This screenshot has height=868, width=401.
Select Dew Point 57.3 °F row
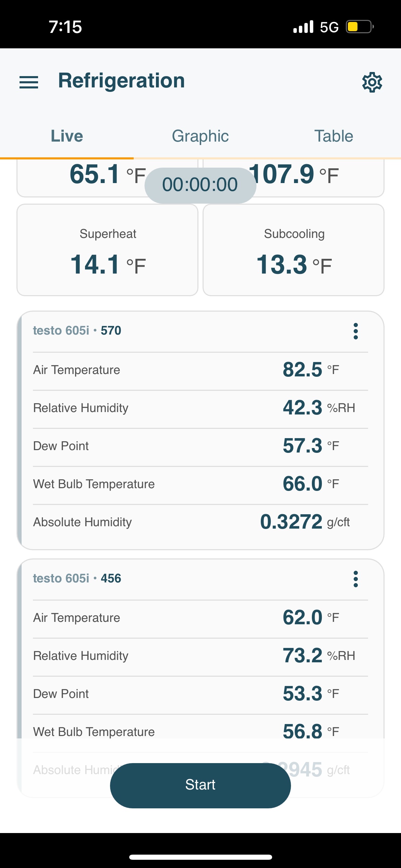200,446
